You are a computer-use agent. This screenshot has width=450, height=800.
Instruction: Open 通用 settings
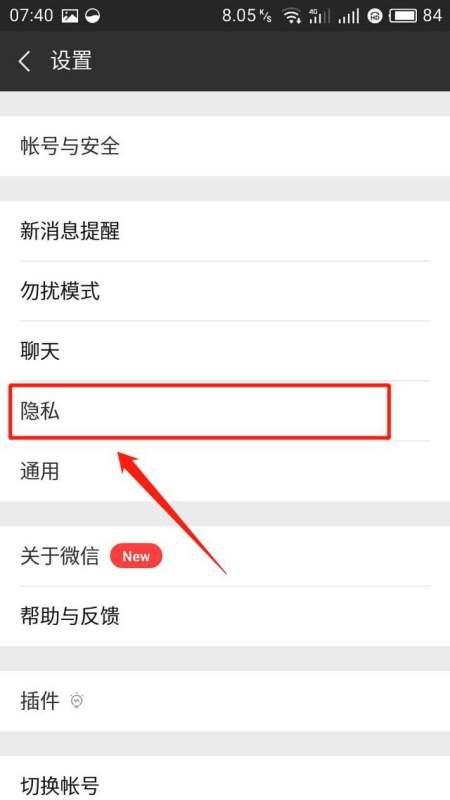click(225, 471)
